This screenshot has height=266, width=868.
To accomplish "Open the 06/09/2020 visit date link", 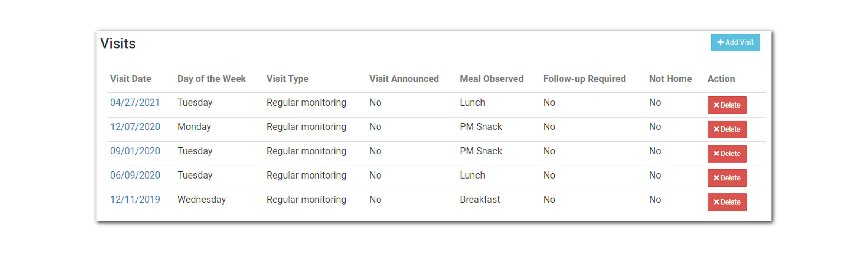I will tap(135, 176).
